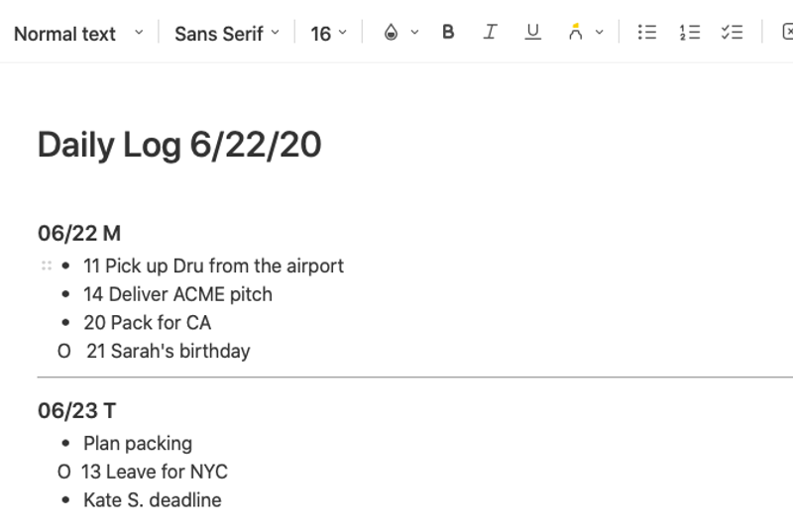Insert a bulleted list
The image size is (793, 532).
[647, 33]
